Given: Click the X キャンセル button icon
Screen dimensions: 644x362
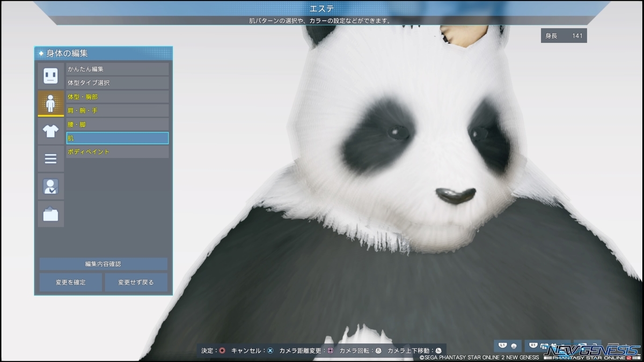Looking at the screenshot, I should tap(270, 351).
